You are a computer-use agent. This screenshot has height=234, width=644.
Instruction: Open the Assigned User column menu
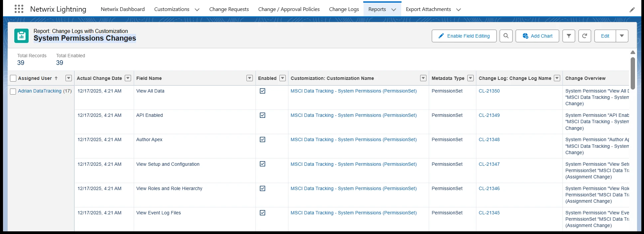[x=69, y=78]
